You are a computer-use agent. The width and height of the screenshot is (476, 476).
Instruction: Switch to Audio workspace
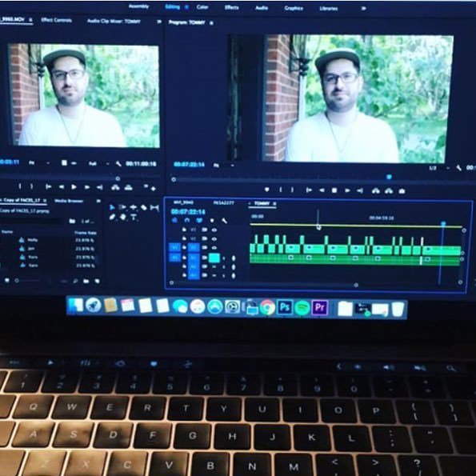pos(262,8)
